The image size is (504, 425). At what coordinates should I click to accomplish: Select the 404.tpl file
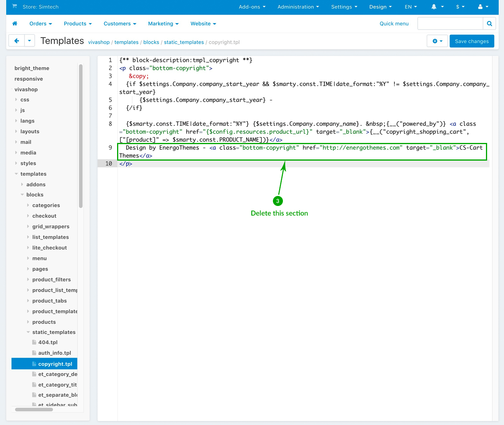48,342
